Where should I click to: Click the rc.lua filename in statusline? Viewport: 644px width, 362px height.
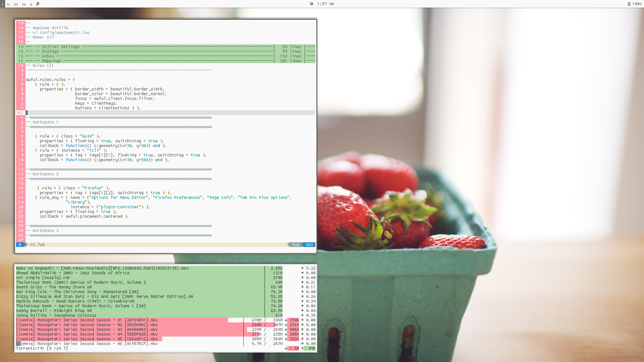pyautogui.click(x=37, y=245)
